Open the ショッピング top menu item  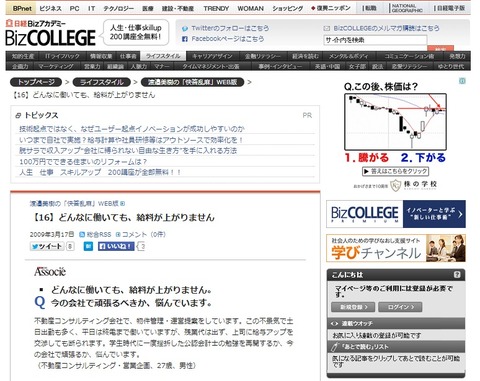point(288,9)
